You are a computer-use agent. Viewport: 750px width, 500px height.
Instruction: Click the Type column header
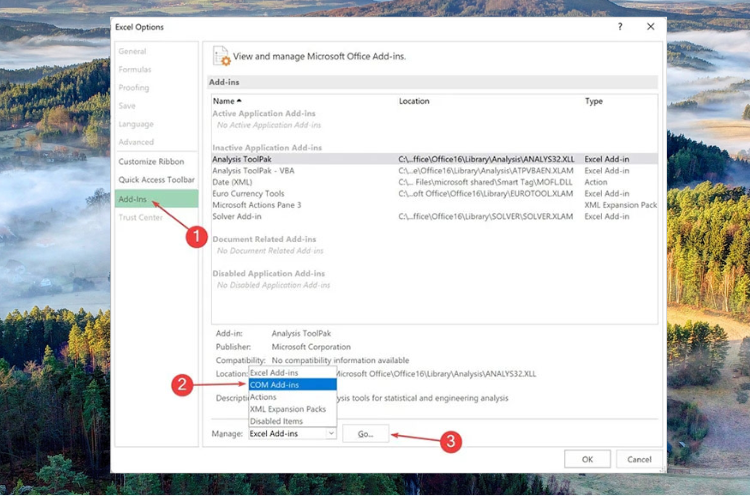pos(594,101)
